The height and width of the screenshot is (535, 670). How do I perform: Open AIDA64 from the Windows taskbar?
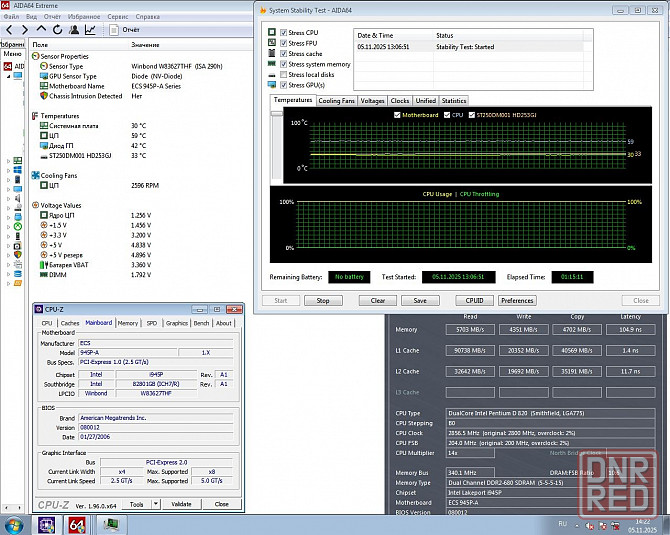click(77, 524)
